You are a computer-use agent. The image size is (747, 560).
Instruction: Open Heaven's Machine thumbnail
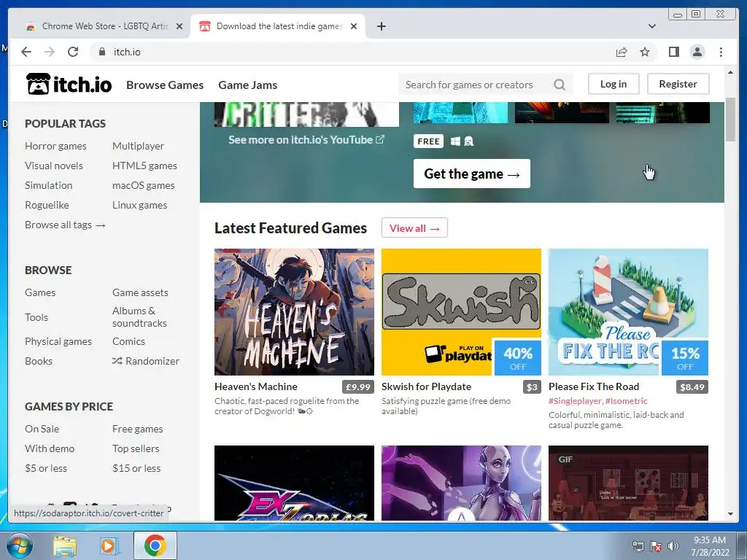[x=295, y=312]
